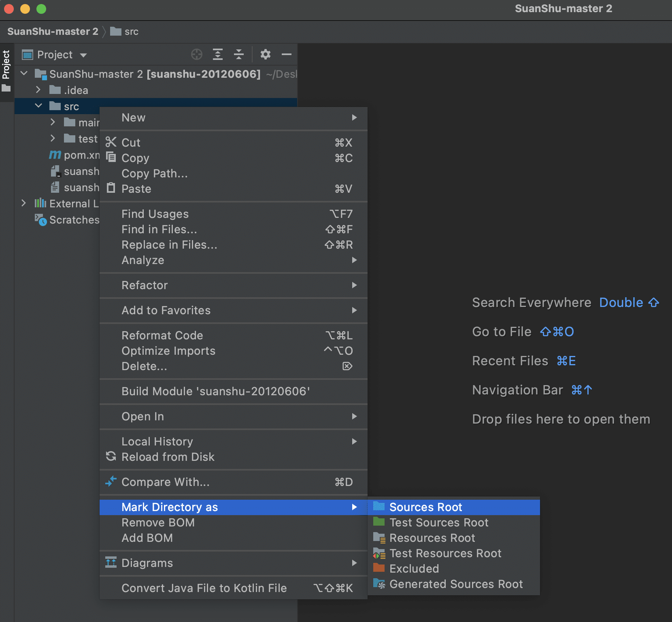The image size is (672, 622).
Task: Click the locate/select opened file crosshair icon
Action: tap(197, 54)
